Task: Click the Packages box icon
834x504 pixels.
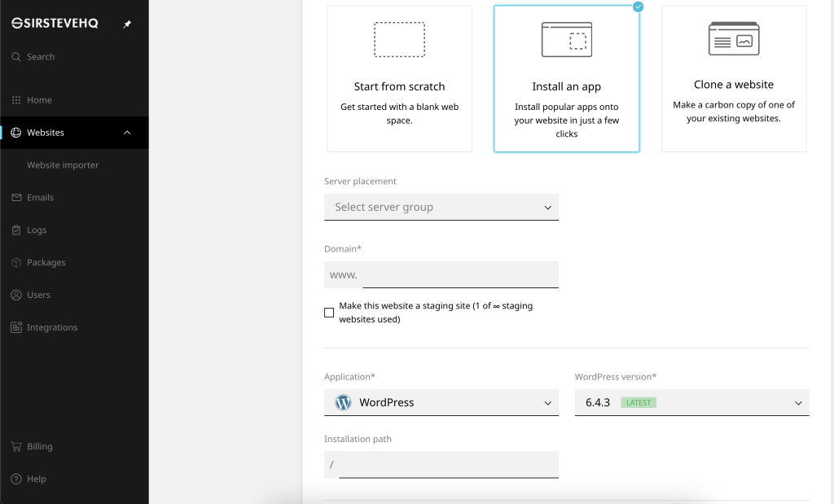Action: [16, 262]
